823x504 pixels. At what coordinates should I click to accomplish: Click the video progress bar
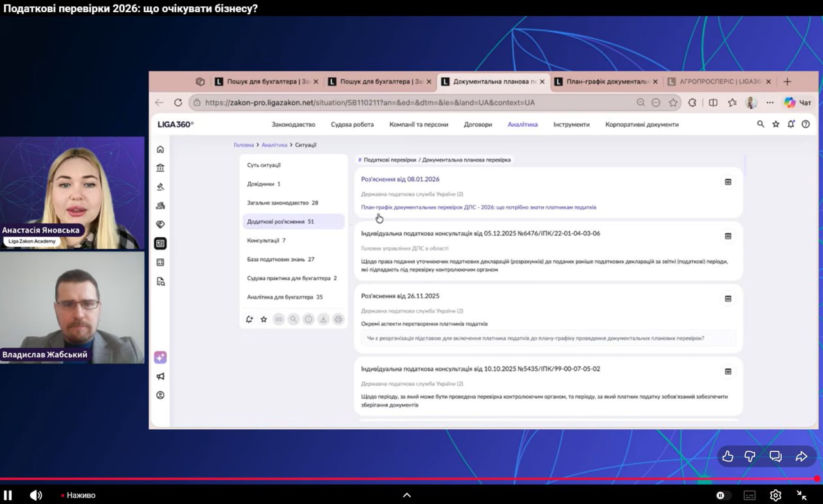pyautogui.click(x=411, y=479)
